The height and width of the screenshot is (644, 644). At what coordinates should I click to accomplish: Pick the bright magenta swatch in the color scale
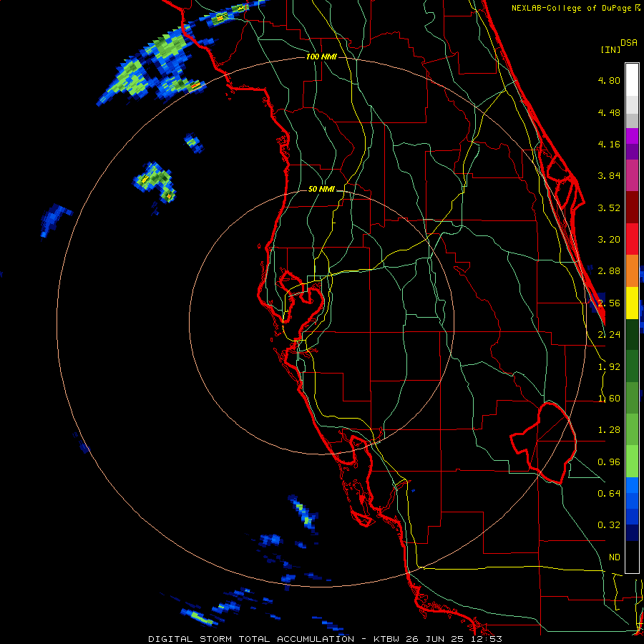point(632,136)
